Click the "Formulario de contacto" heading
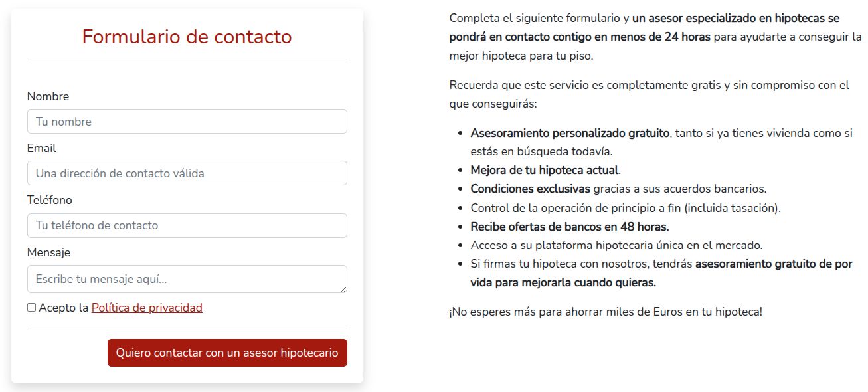Screen dimensions: 868x392 (187, 38)
